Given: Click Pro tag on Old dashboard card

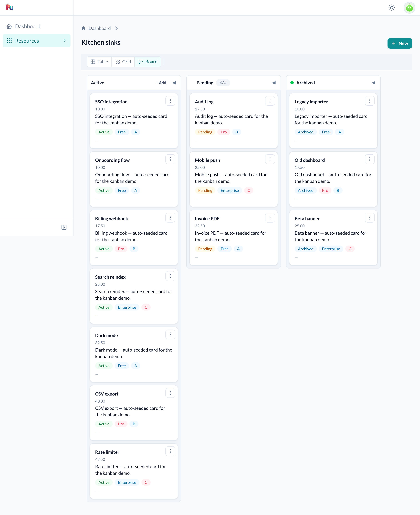Looking at the screenshot, I should pos(325,191).
